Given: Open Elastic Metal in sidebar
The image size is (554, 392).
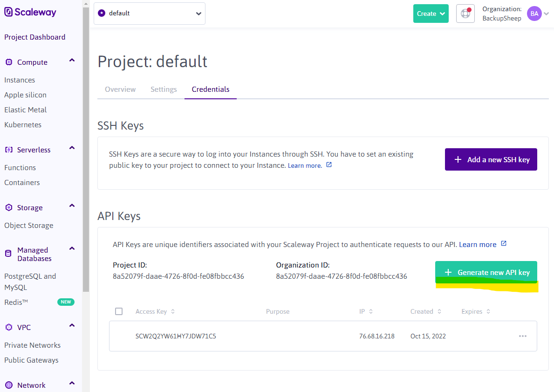Looking at the screenshot, I should coord(26,110).
